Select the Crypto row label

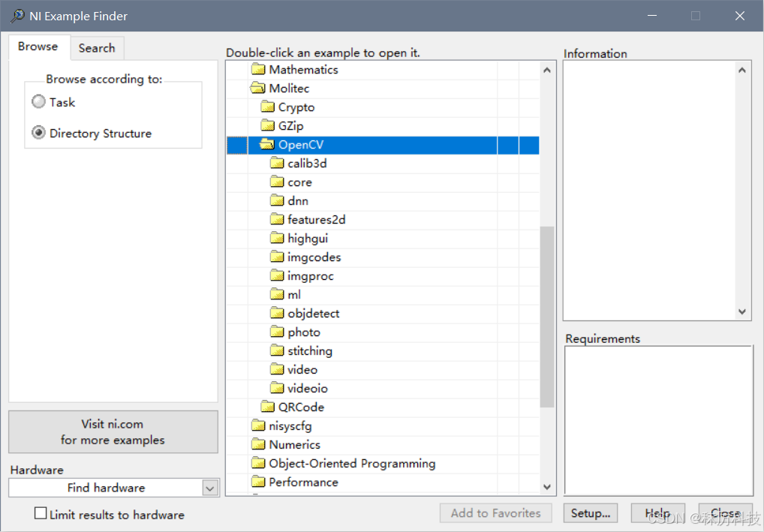pyautogui.click(x=296, y=107)
